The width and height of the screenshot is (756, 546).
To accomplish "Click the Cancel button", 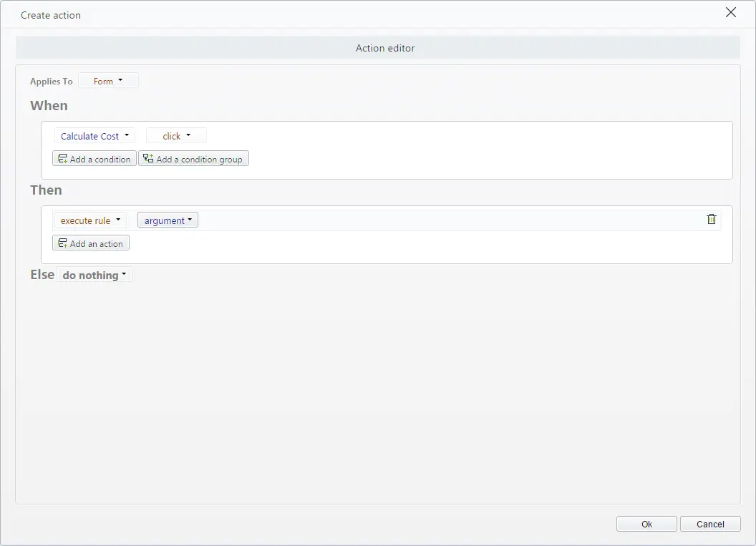I will click(x=709, y=524).
